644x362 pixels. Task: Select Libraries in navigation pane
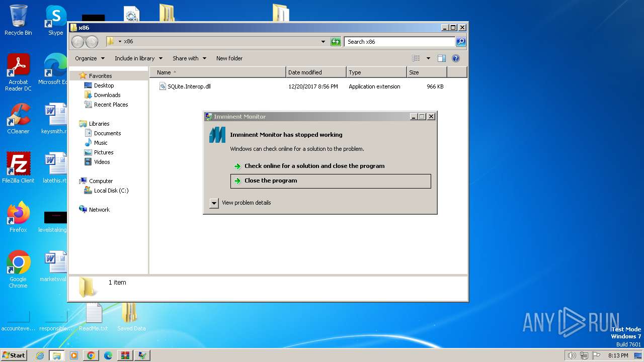point(99,124)
